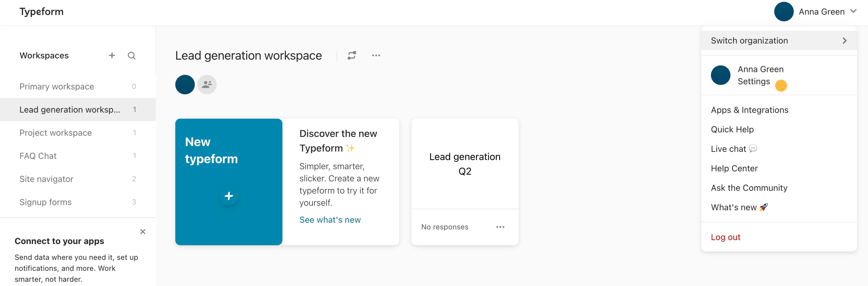The height and width of the screenshot is (286, 868).
Task: Close the Connect to your apps panel
Action: (143, 232)
